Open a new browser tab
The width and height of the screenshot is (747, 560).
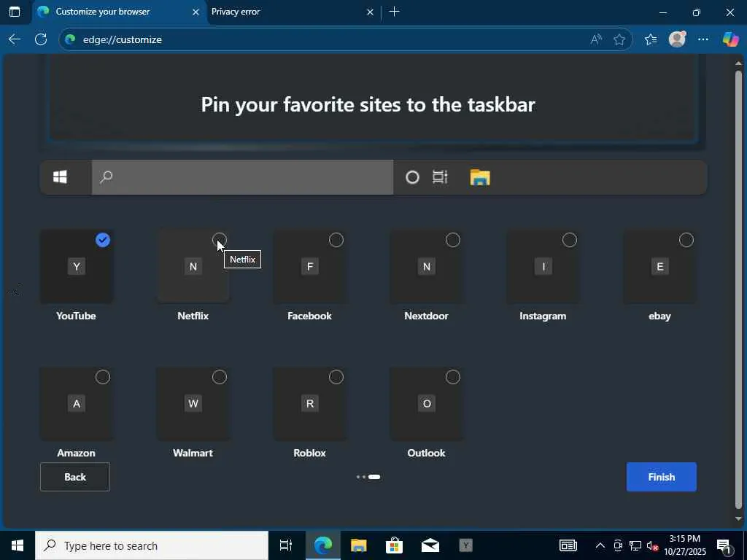(x=394, y=12)
